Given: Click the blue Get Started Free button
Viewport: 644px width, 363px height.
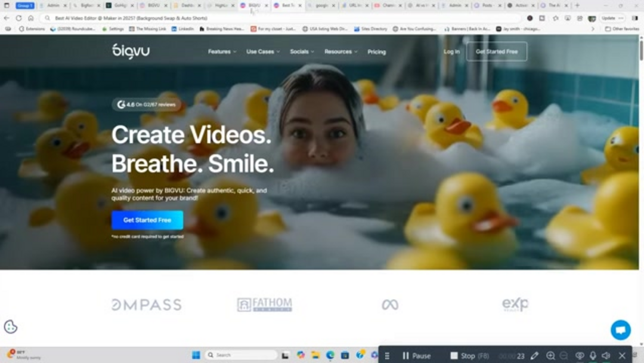Looking at the screenshot, I should coord(147,220).
